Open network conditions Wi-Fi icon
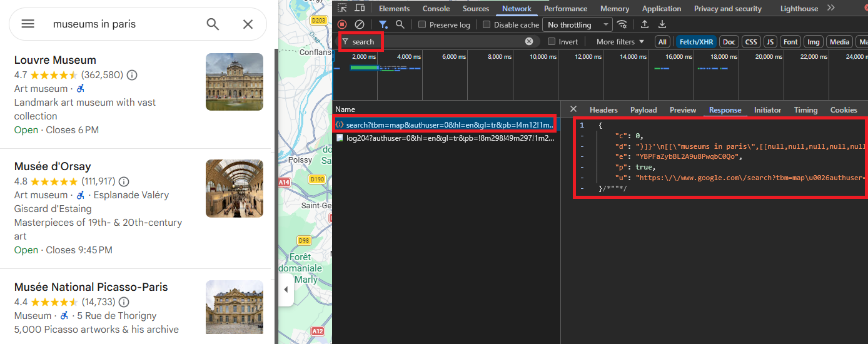The image size is (868, 344). pyautogui.click(x=622, y=24)
